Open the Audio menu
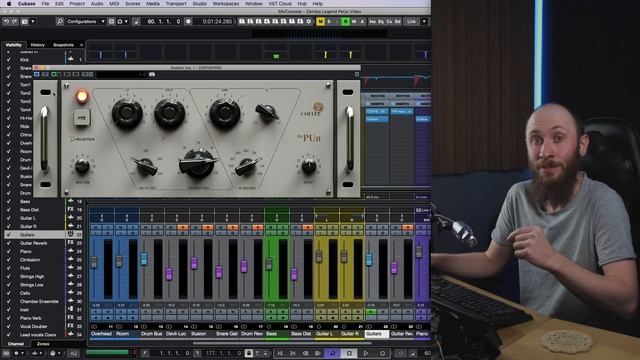Viewport: 640px width, 360px height. point(97,3)
